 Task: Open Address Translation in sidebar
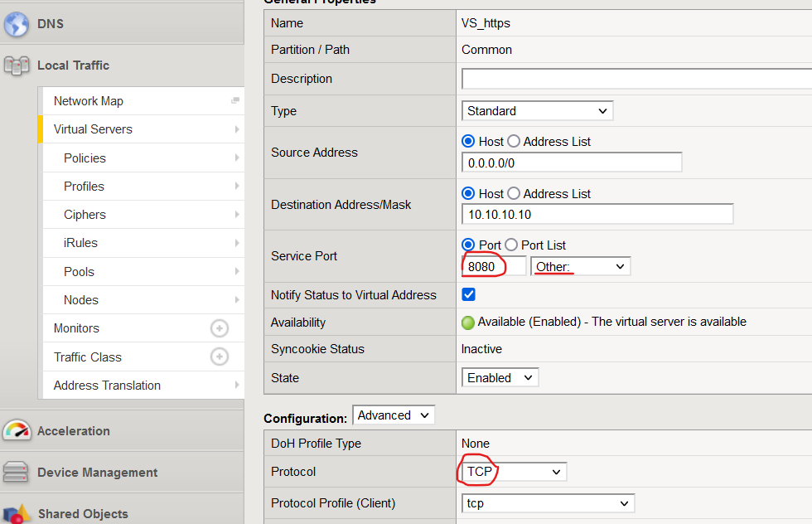(107, 386)
